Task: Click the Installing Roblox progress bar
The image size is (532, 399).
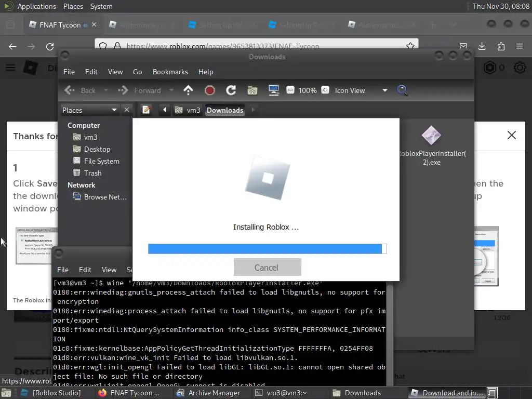Action: tap(267, 249)
